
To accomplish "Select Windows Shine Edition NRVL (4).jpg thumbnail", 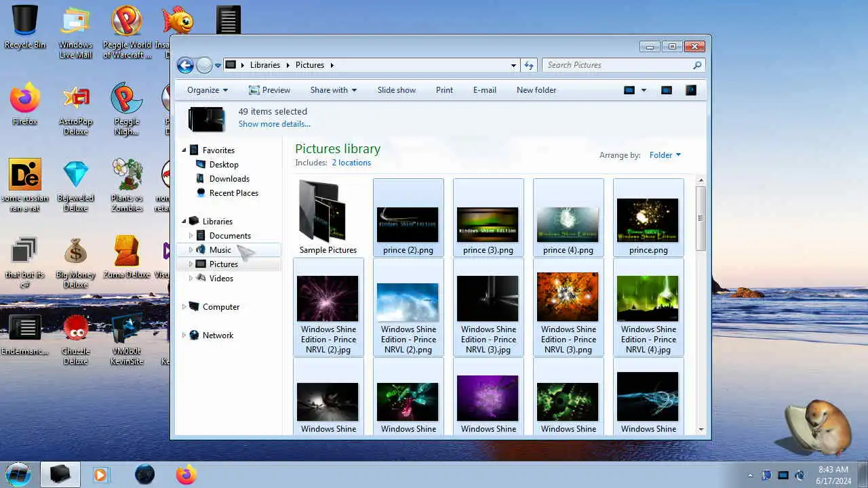I will 648,307.
